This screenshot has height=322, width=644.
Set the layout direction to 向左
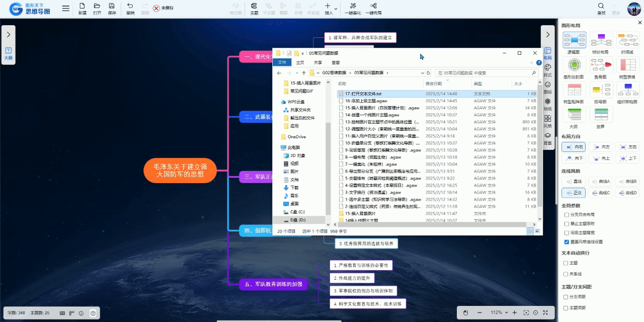coord(601,146)
